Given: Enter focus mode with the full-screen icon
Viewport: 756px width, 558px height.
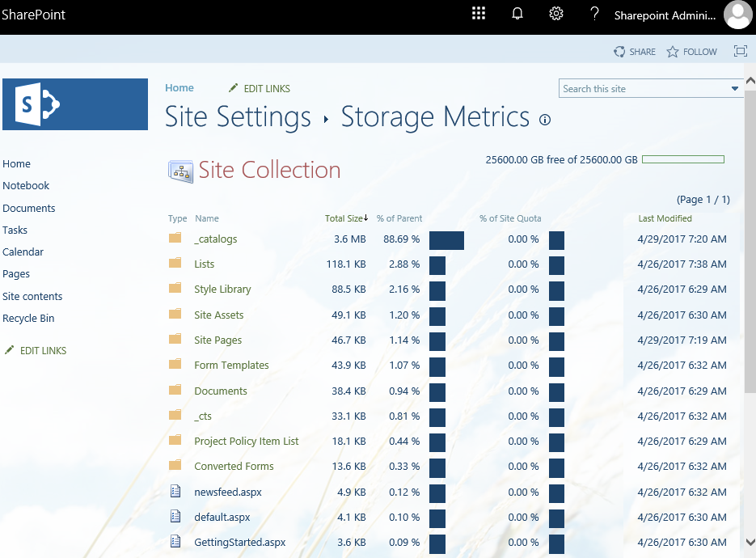Looking at the screenshot, I should coord(740,51).
